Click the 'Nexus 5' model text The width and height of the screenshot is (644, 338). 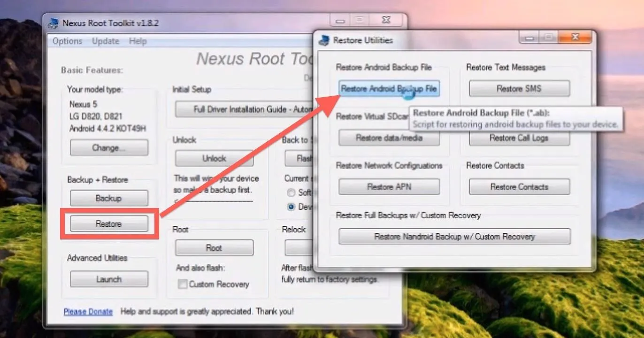click(83, 104)
